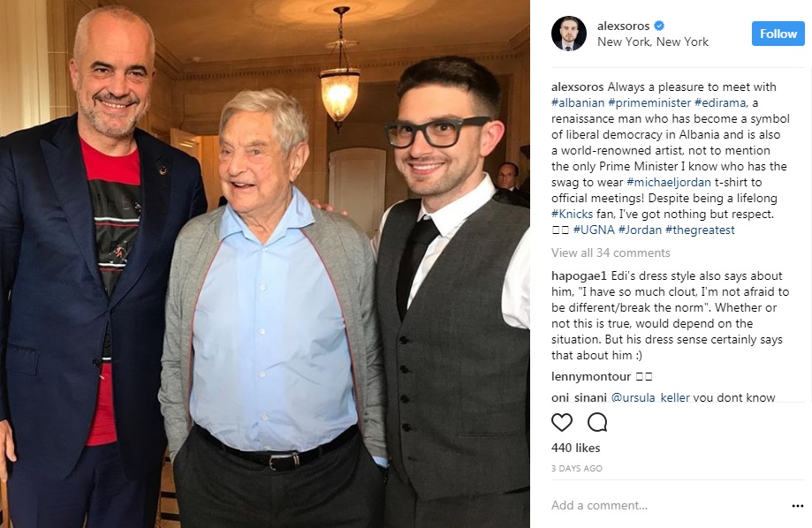Open alexsoros username in header
812x528 pixels.
tap(623, 26)
